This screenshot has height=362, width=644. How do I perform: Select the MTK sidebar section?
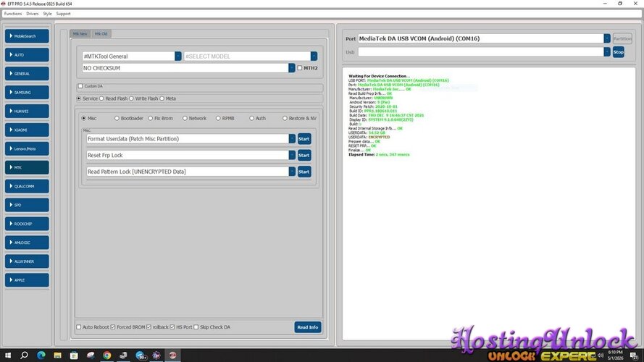click(x=27, y=167)
